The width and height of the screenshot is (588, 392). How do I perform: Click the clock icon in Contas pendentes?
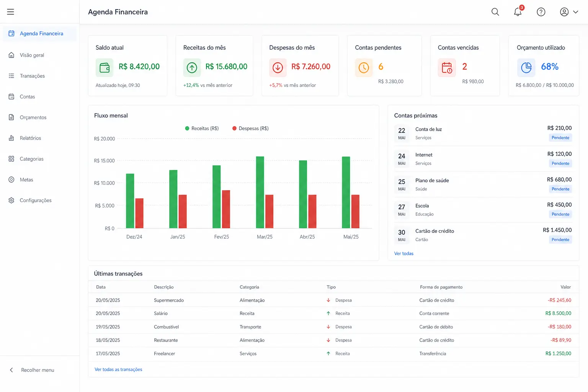pyautogui.click(x=364, y=68)
